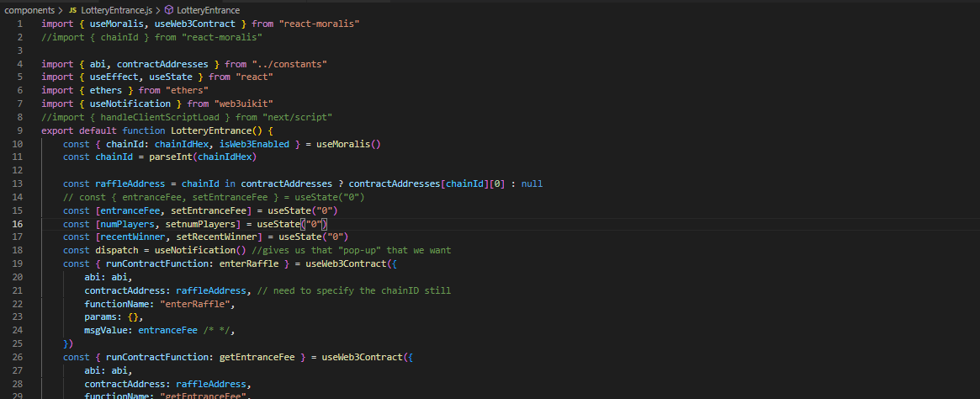The width and height of the screenshot is (980, 399).
Task: Click the JS file icon in breadcrumb
Action: pos(72,11)
